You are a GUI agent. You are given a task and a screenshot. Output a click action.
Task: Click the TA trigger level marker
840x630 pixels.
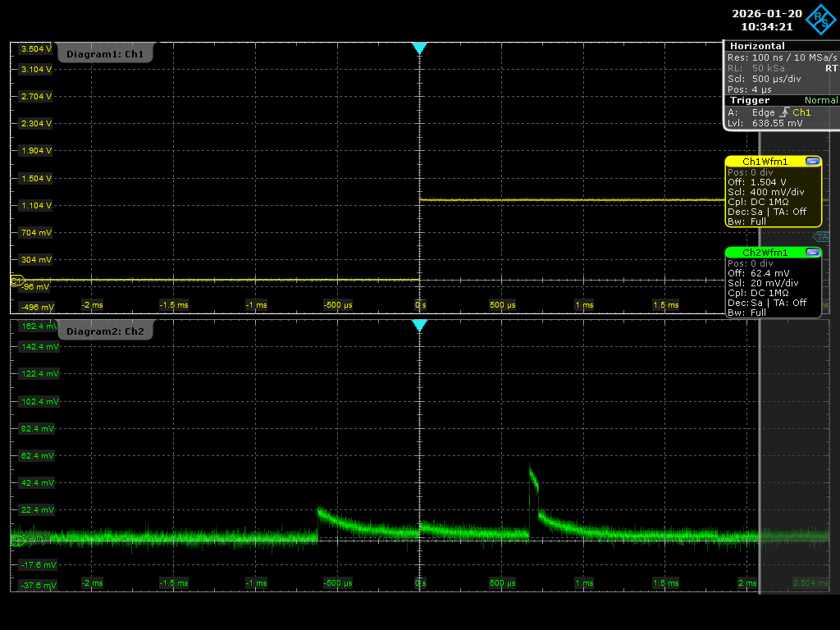(821, 236)
